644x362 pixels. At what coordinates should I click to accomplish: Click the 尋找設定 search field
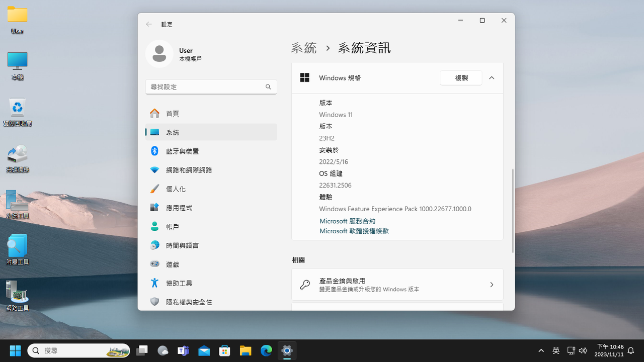tap(211, 87)
